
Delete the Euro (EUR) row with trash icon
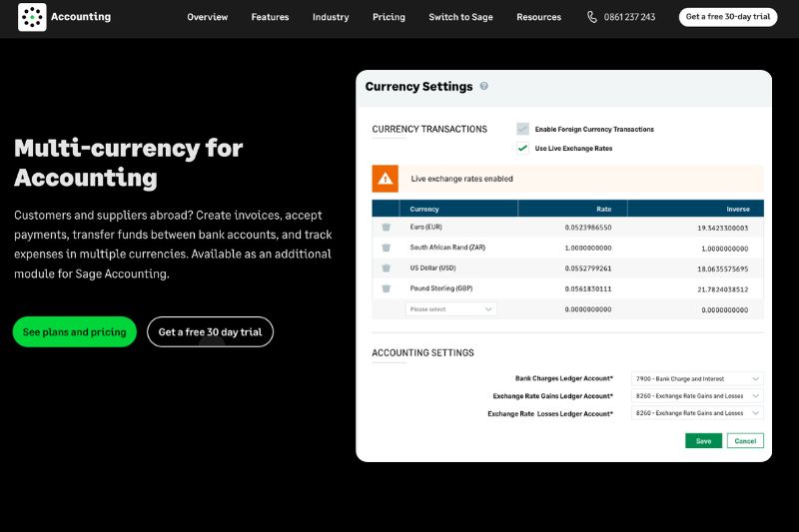coord(387,227)
